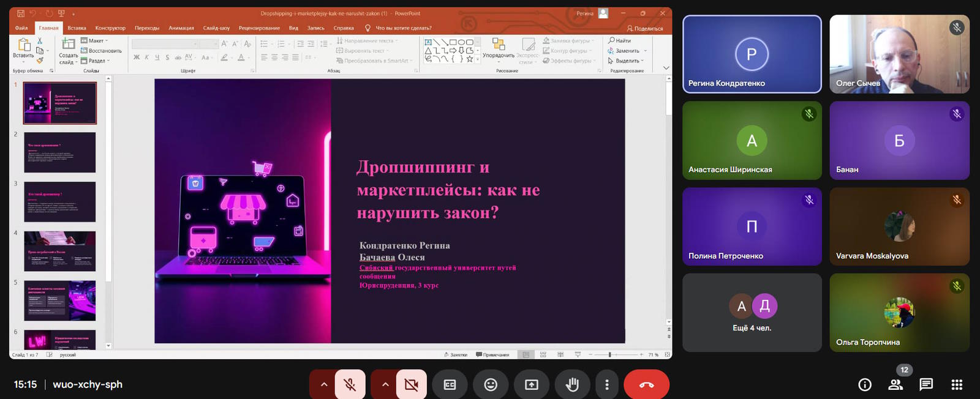Raise hand in the meeting
This screenshot has height=399, width=980.
[x=572, y=384]
